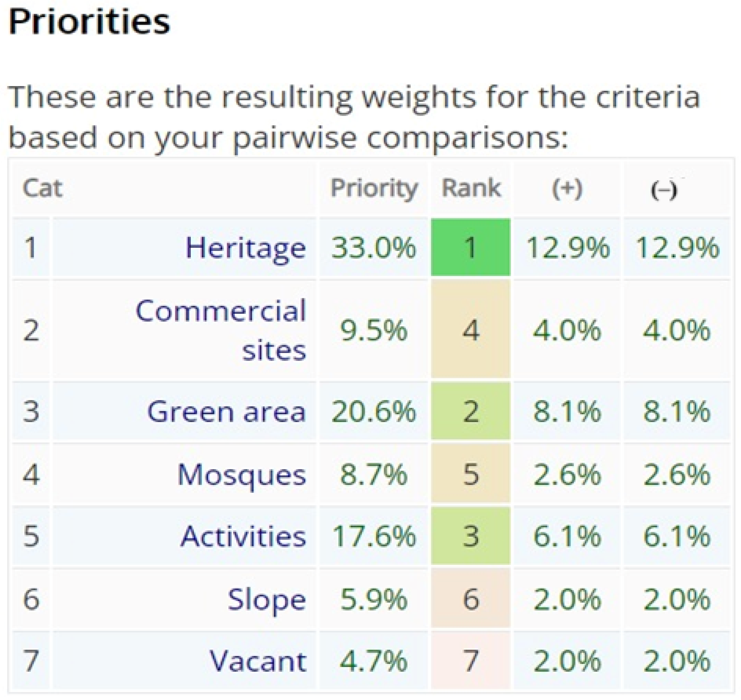The width and height of the screenshot is (741, 700).
Task: Click the light green rank 2 cell
Action: pos(470,412)
